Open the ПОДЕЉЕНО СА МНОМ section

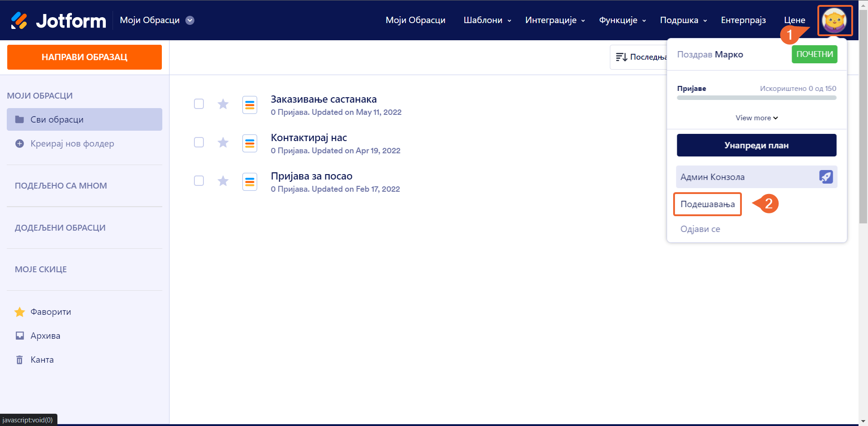(x=61, y=186)
